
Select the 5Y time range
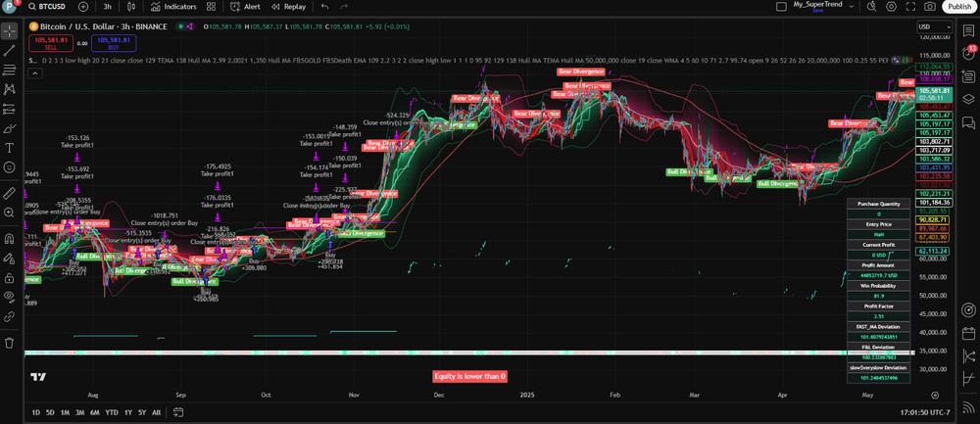[142, 412]
